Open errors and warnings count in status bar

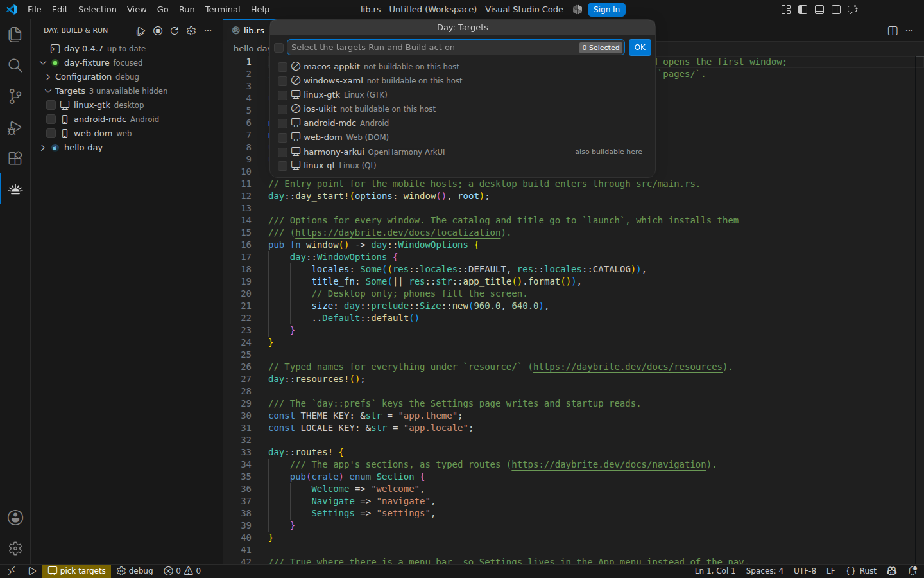[x=182, y=571]
